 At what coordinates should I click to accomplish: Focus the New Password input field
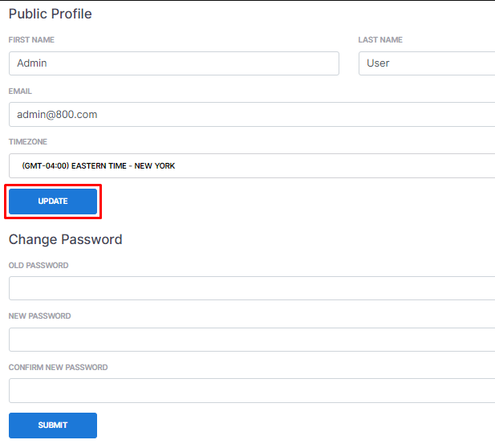click(x=251, y=340)
